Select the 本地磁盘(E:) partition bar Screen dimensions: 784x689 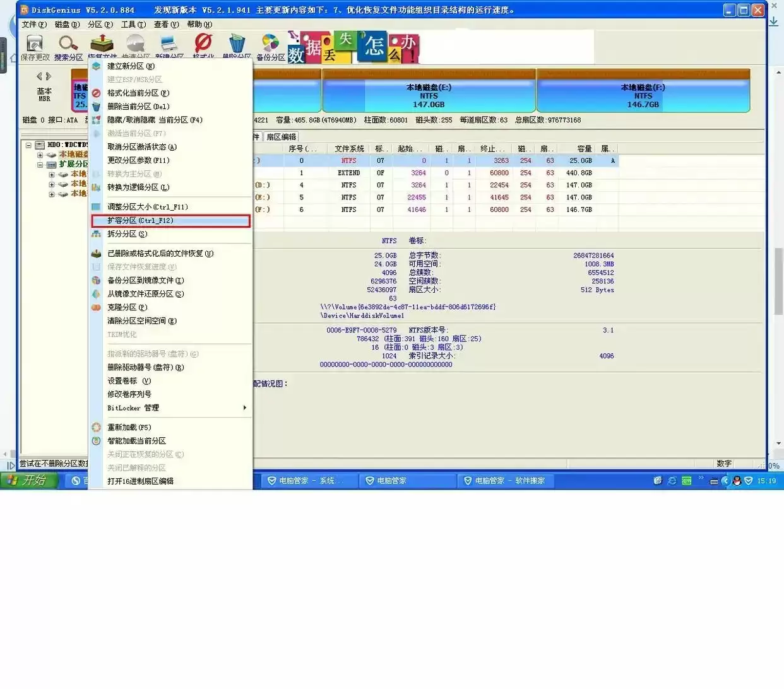pos(429,91)
